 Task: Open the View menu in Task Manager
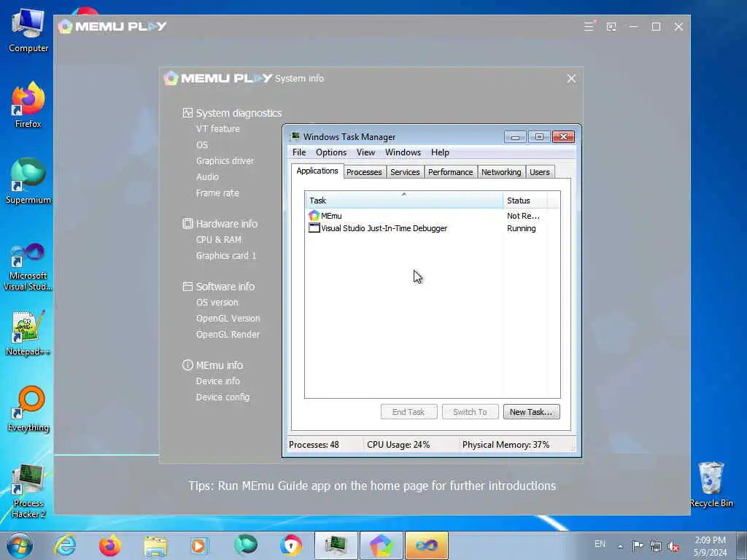point(365,152)
